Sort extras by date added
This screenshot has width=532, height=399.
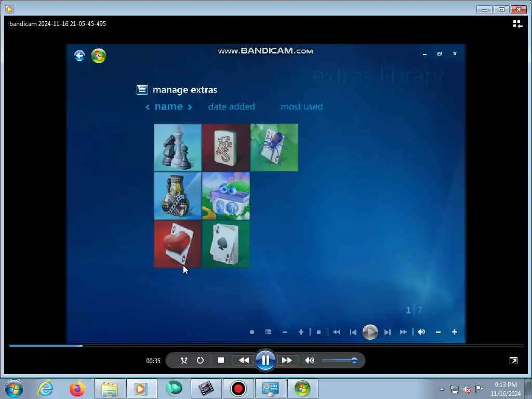[231, 107]
